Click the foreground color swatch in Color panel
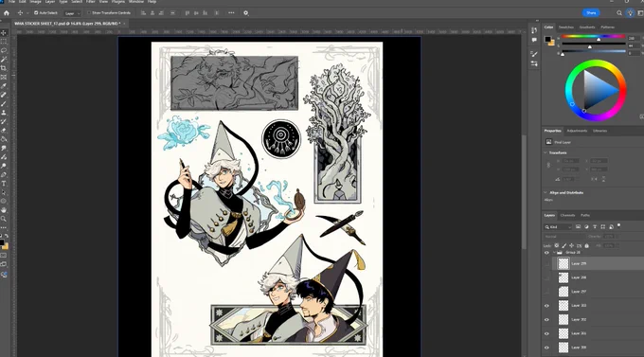Image resolution: width=644 pixels, height=357 pixels. click(x=547, y=40)
